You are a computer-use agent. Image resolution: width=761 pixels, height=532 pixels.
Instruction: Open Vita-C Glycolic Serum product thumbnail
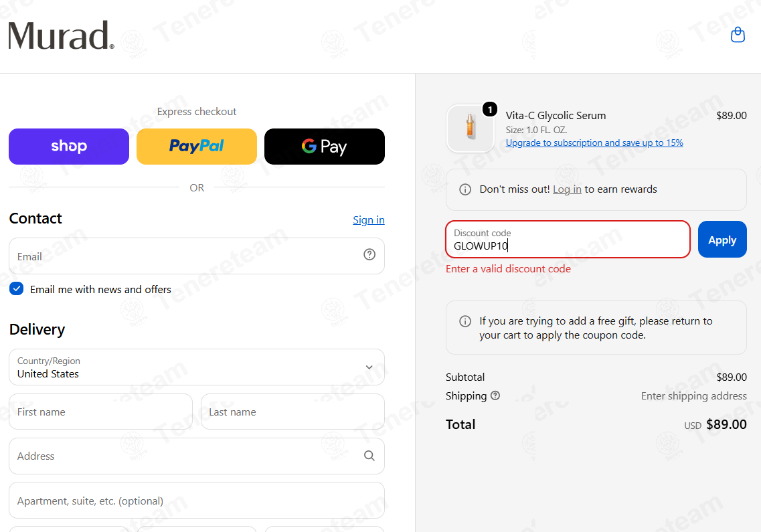pyautogui.click(x=471, y=128)
